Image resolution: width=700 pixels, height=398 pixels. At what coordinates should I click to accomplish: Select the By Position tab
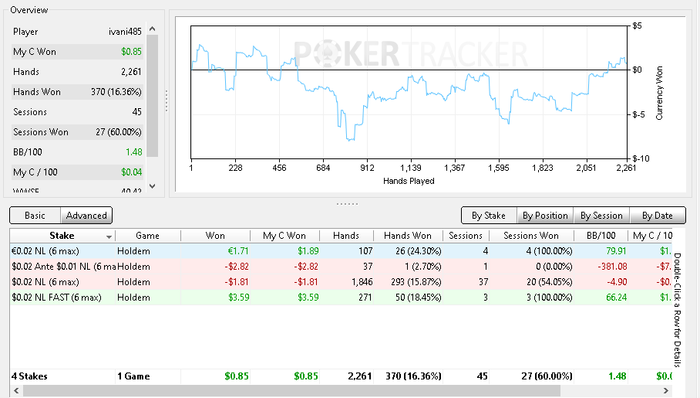point(545,216)
